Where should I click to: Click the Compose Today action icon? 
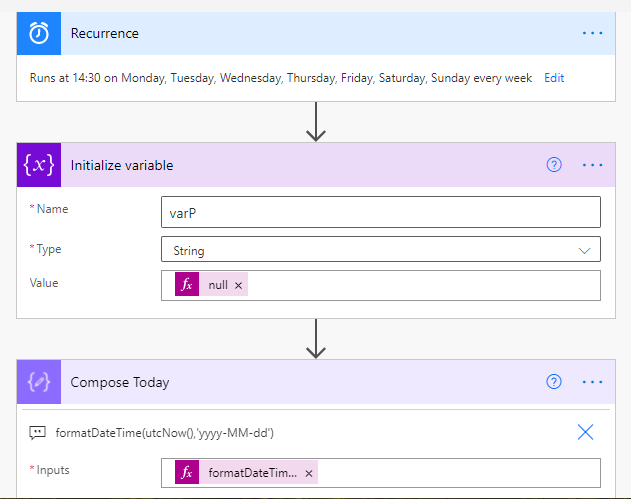[39, 382]
